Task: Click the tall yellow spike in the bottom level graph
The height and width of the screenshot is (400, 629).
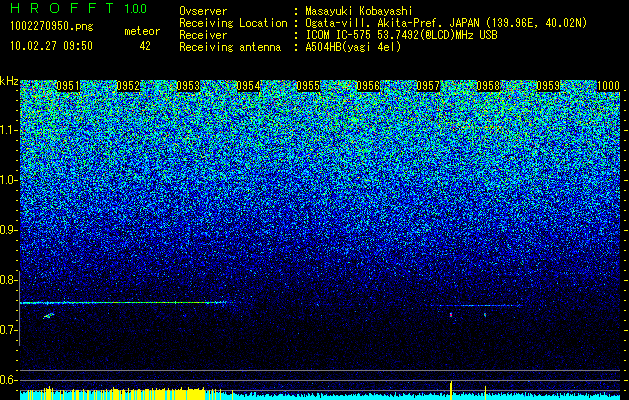Action: click(x=451, y=390)
